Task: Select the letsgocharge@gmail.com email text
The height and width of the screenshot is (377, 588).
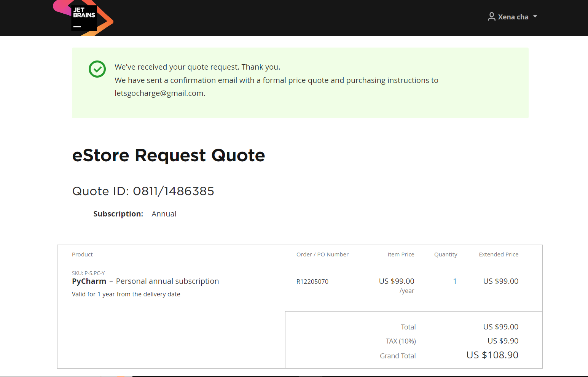Action: click(x=159, y=93)
